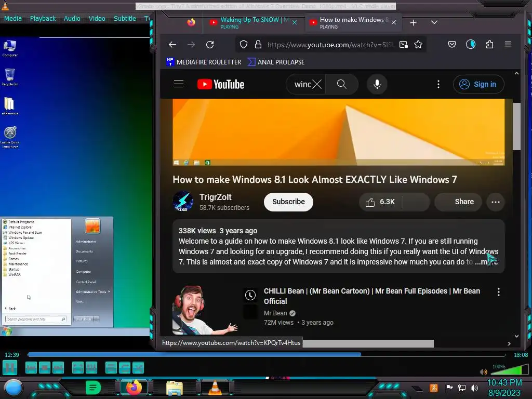Mute VLC audio with speaker icon
This screenshot has width=532, height=399.
click(484, 372)
